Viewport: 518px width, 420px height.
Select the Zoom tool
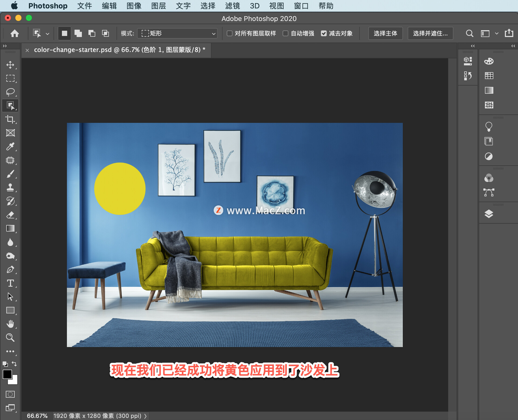pyautogui.click(x=10, y=338)
